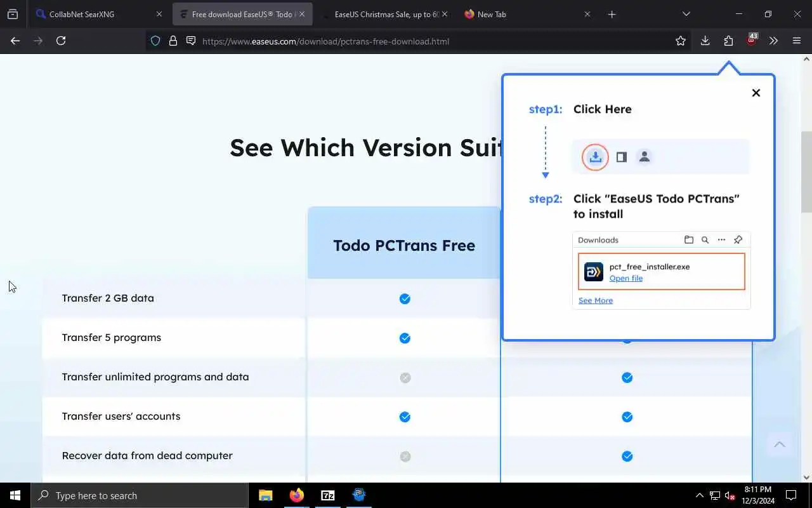The height and width of the screenshot is (508, 812).
Task: Click Transfer unlimited programs and data label
Action: tap(155, 377)
